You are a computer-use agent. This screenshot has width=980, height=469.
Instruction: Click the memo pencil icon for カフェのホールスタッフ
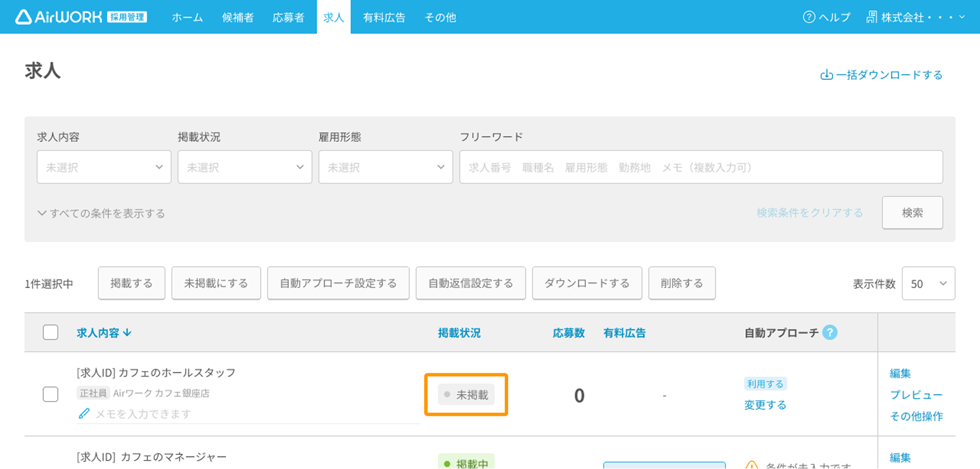click(84, 413)
